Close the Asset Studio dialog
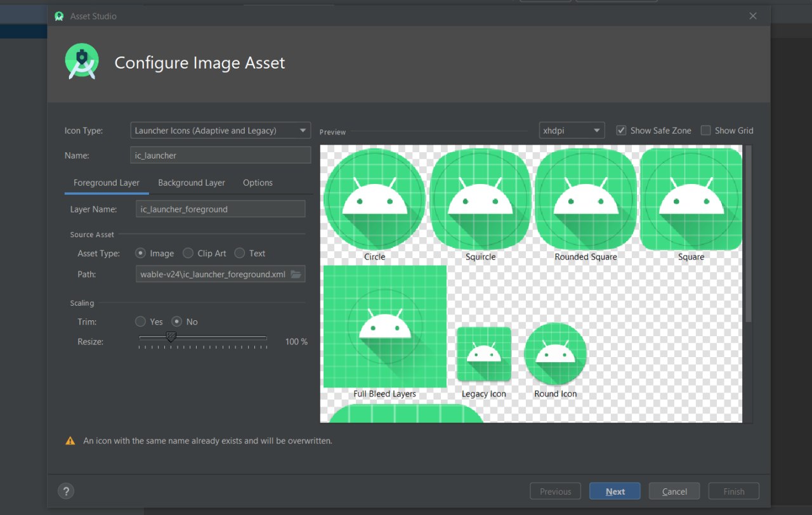Screen dimensions: 812x515 click(753, 16)
